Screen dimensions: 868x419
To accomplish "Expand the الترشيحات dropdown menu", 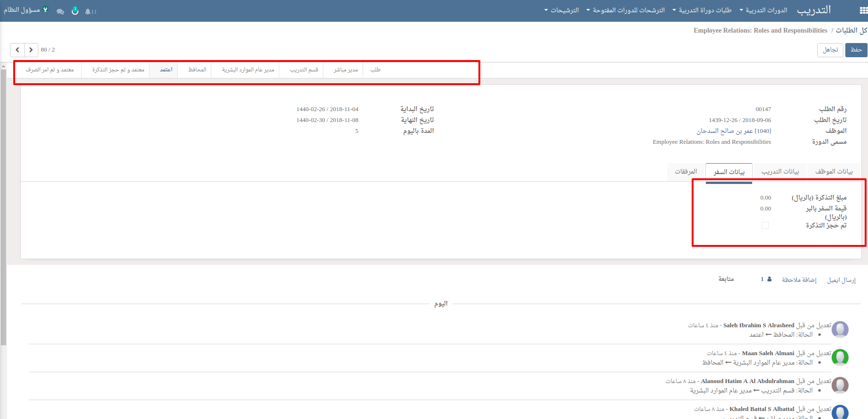I will pos(562,10).
